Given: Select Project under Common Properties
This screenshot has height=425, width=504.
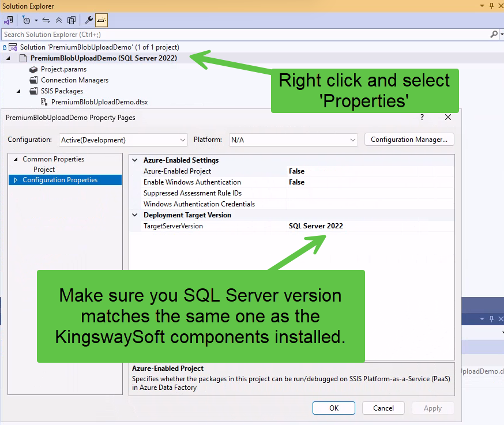Looking at the screenshot, I should coord(44,170).
